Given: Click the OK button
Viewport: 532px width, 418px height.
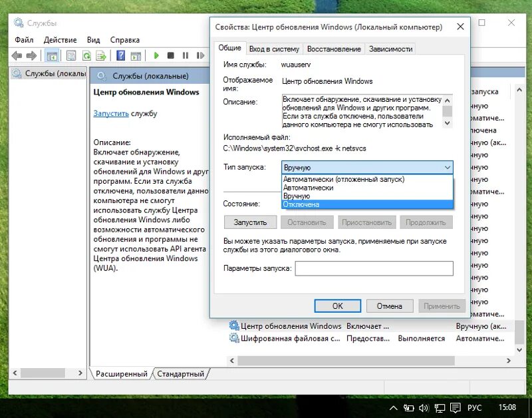Looking at the screenshot, I should 337,306.
